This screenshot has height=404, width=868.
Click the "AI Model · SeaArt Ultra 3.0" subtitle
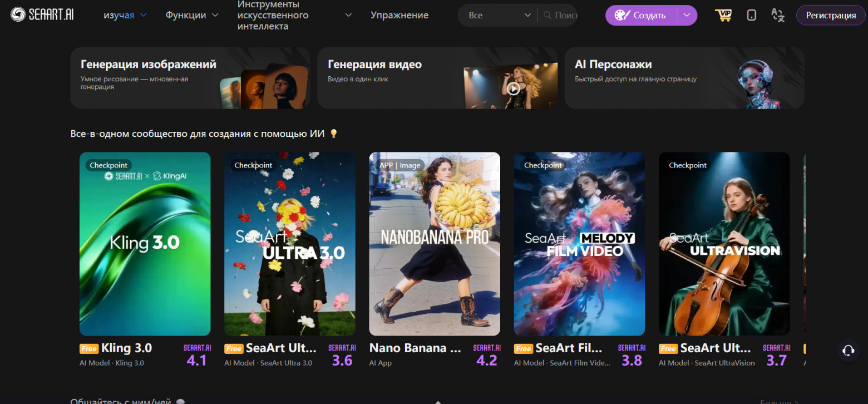click(268, 363)
